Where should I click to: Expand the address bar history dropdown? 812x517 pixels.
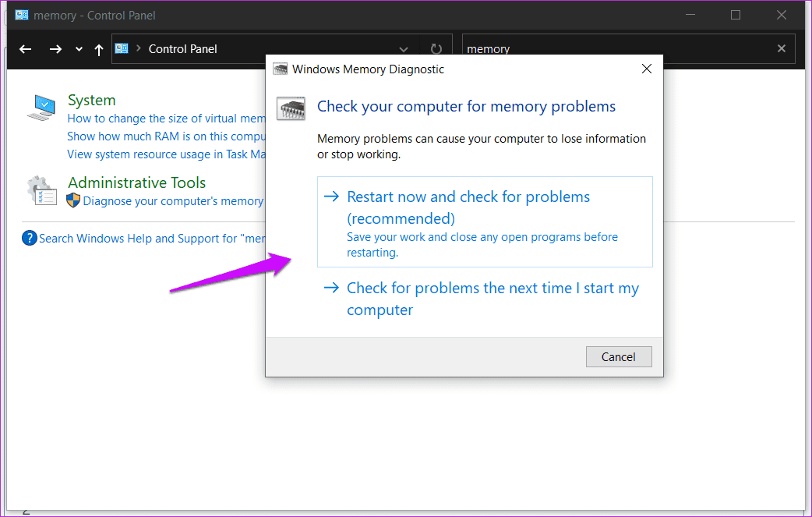tap(404, 50)
